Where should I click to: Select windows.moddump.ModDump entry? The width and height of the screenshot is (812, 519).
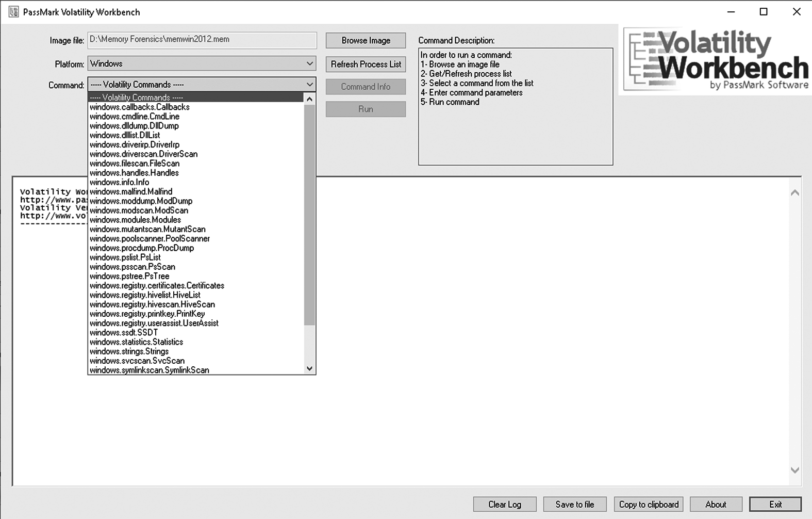click(x=196, y=201)
